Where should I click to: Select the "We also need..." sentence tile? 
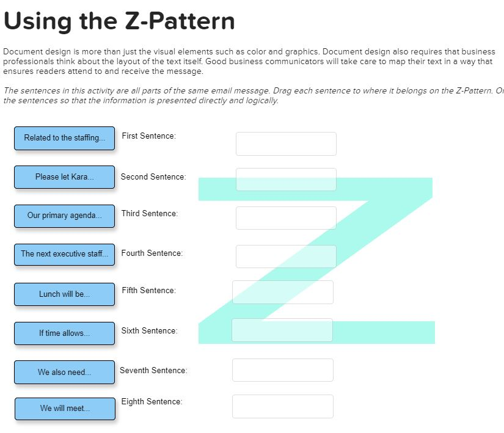[x=64, y=372]
